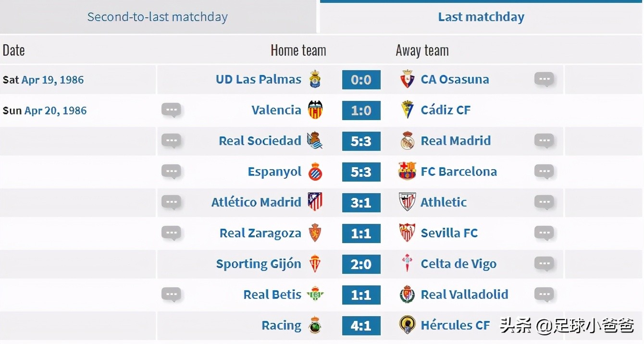This screenshot has height=344, width=644.
Task: Select the Last matchday tab
Action: pos(481,17)
